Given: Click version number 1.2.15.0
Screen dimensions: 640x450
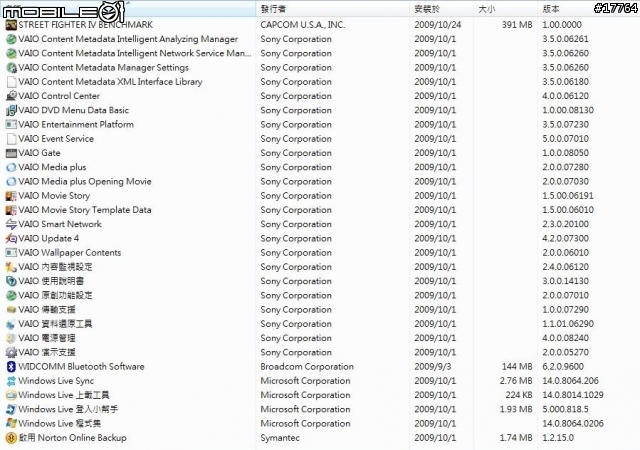Looking at the screenshot, I should pos(558,438).
